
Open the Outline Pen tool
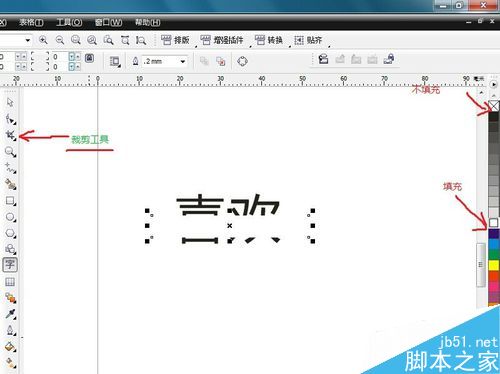(x=10, y=330)
